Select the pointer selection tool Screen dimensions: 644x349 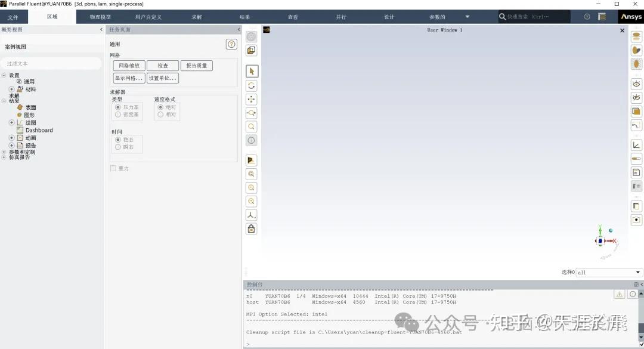(251, 70)
